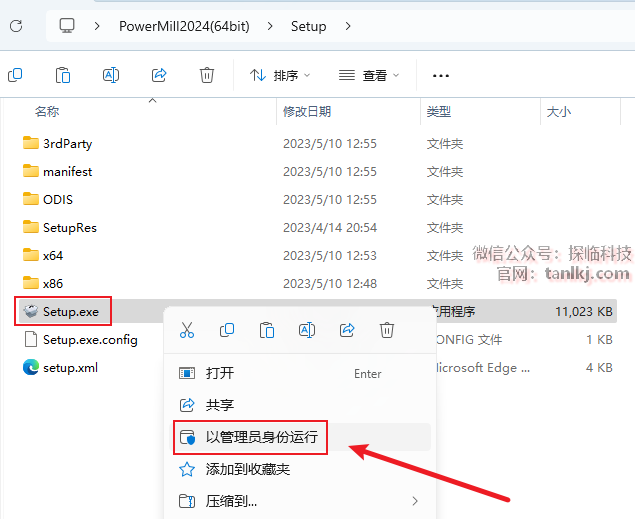Expand the 压缩到... submenu arrow
The height and width of the screenshot is (519, 635).
tap(415, 501)
